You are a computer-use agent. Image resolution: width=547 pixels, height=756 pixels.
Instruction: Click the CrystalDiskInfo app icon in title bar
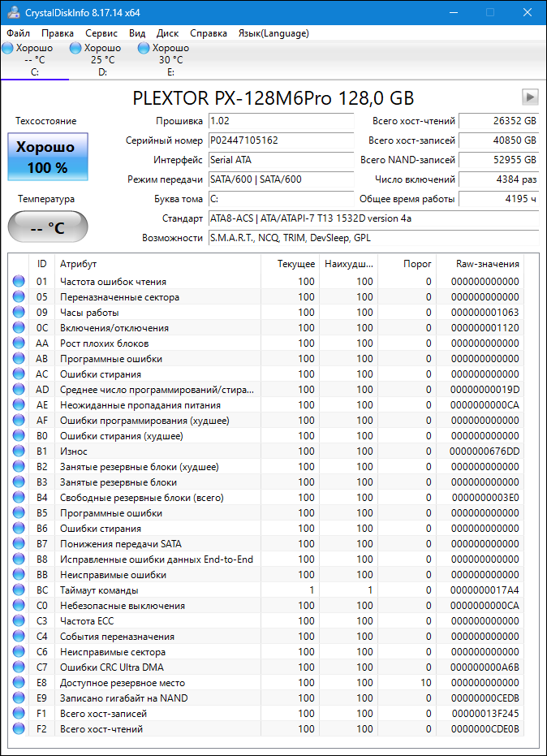13,12
